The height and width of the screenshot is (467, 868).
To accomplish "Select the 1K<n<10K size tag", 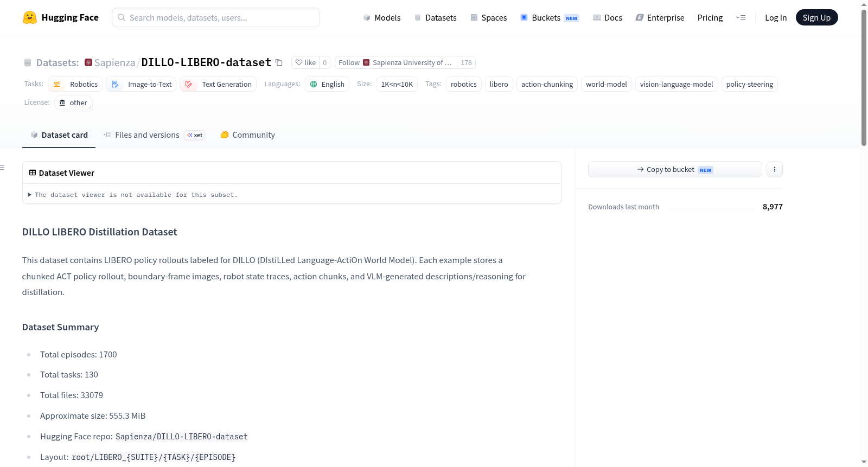I will 397,84.
